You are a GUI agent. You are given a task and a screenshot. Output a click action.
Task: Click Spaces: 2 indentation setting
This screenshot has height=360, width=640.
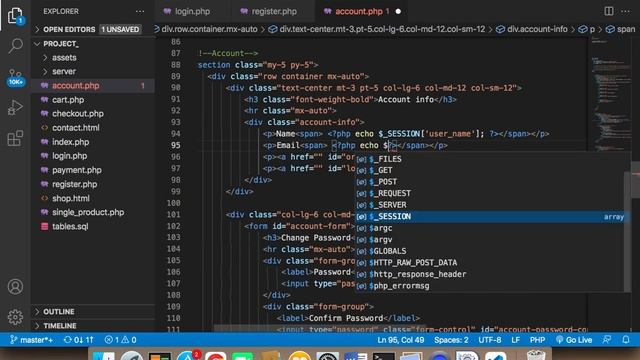(451, 340)
